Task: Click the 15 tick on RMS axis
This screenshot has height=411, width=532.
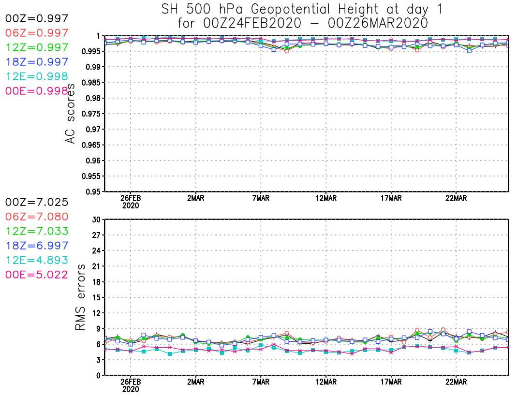Action: (96, 297)
